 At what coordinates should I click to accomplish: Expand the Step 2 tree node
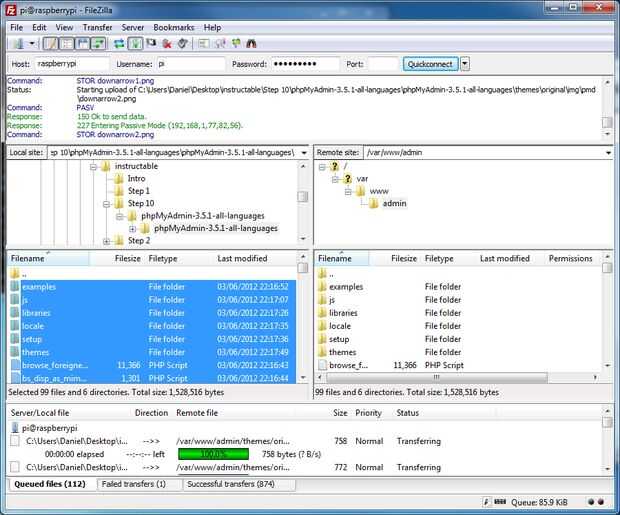point(106,241)
